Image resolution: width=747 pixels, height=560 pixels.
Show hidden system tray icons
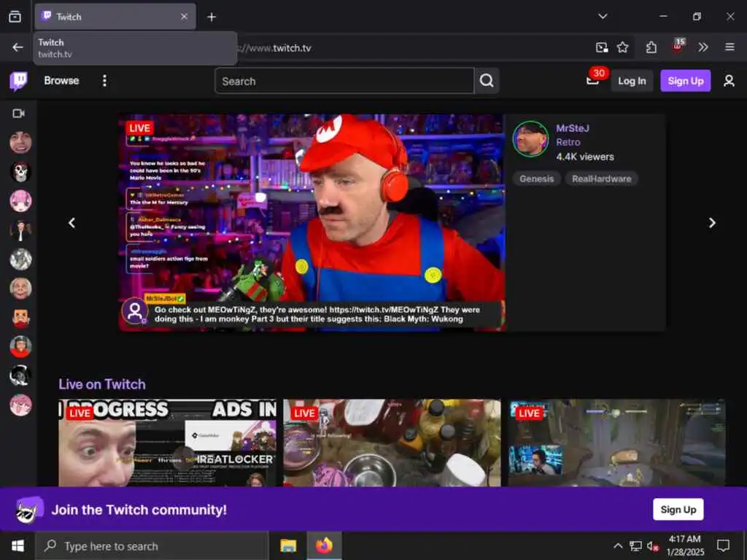(x=617, y=545)
